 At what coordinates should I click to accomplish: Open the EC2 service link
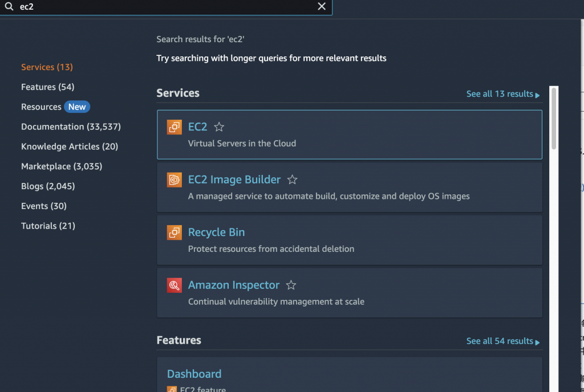pos(197,127)
